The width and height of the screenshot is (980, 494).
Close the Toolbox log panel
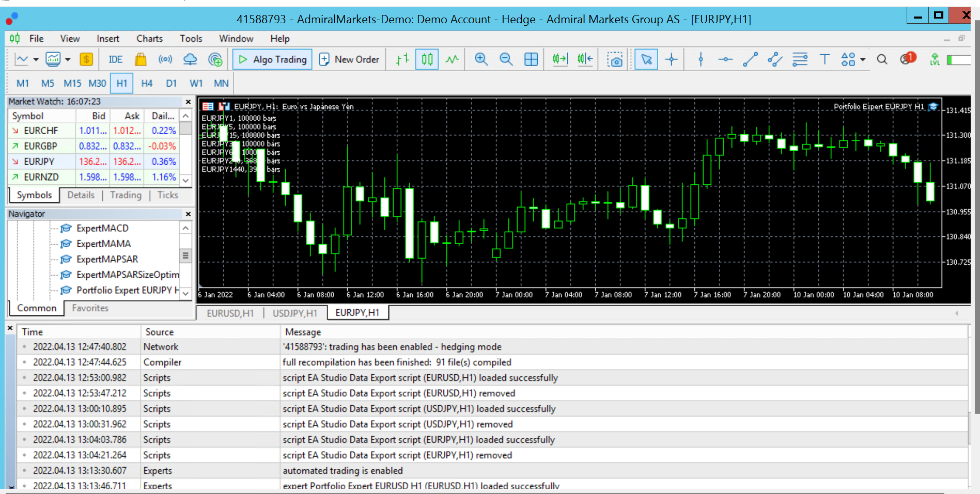[10, 328]
